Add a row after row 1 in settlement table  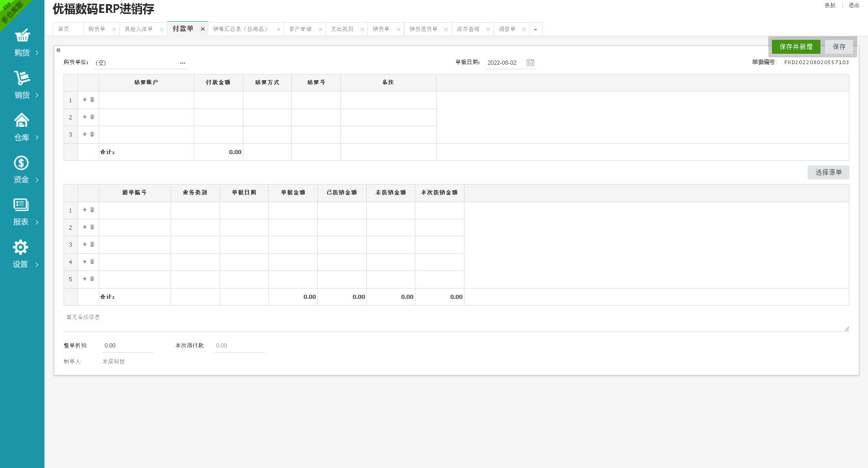(x=85, y=100)
